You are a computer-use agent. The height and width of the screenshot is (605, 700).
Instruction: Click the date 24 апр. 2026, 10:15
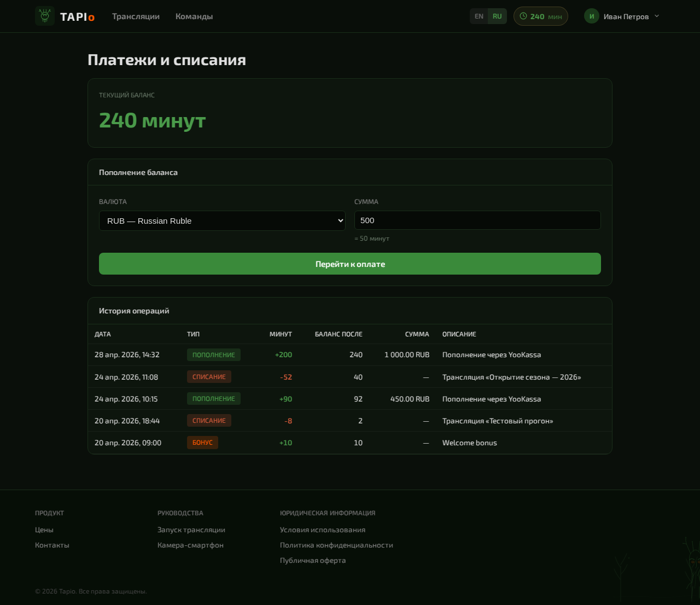pos(126,399)
